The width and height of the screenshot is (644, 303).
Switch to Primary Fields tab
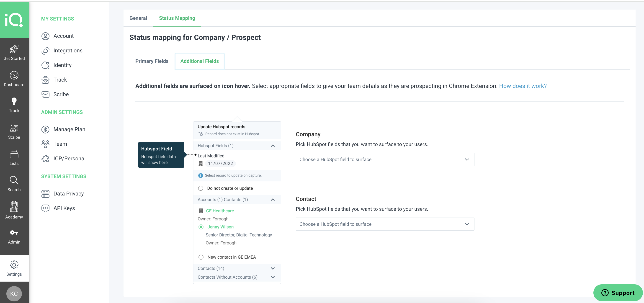click(152, 61)
